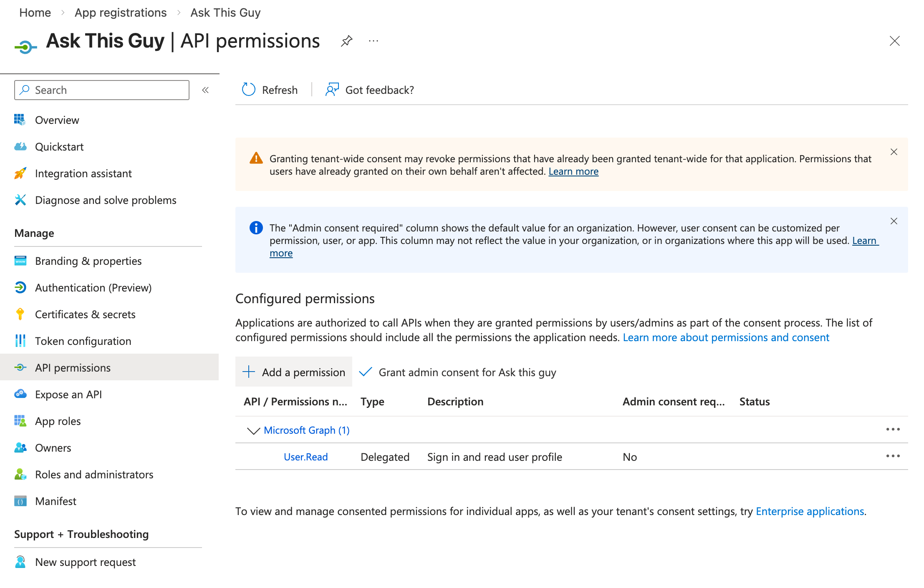The height and width of the screenshot is (588, 924).
Task: Navigate to App registrations breadcrumb
Action: click(120, 13)
